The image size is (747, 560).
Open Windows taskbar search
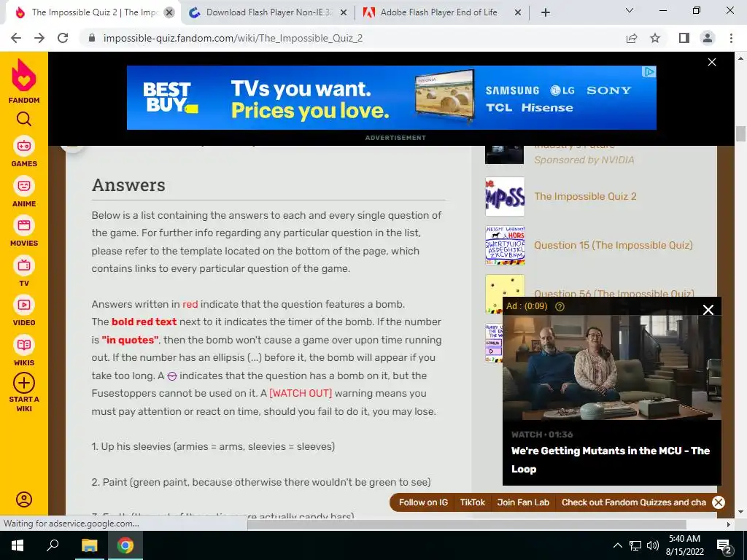[x=53, y=545]
